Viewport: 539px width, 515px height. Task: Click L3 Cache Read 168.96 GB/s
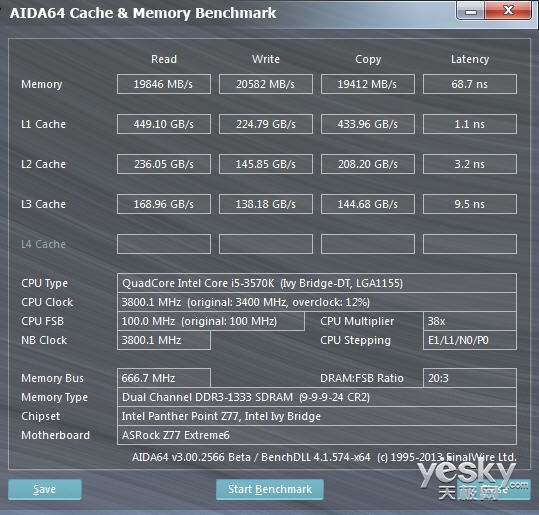164,204
